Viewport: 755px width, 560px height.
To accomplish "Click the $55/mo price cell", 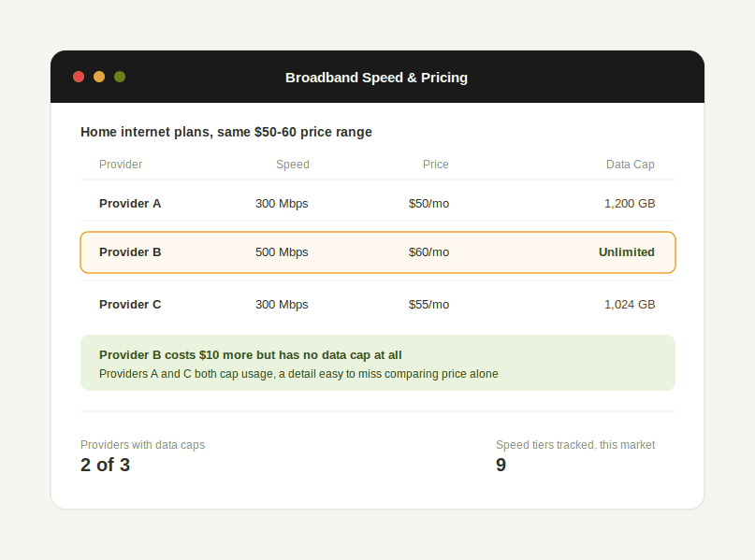I will (428, 305).
